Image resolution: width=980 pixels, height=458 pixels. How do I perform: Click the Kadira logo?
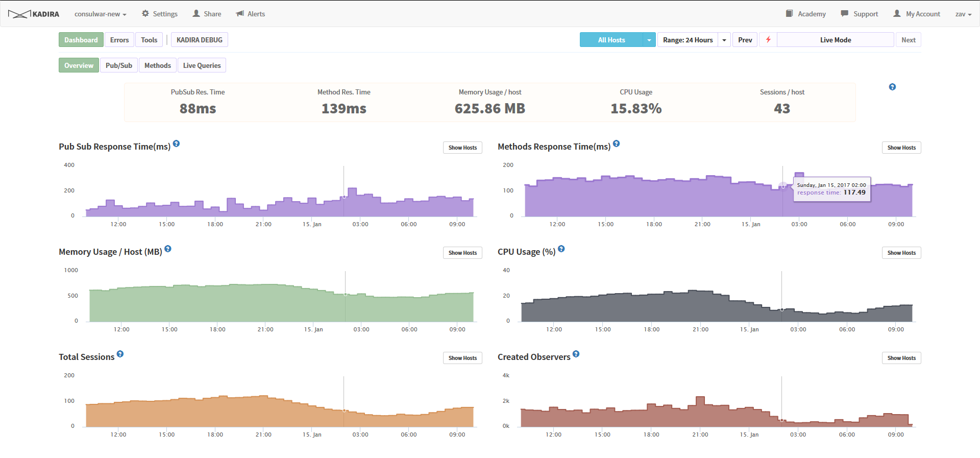coord(34,14)
